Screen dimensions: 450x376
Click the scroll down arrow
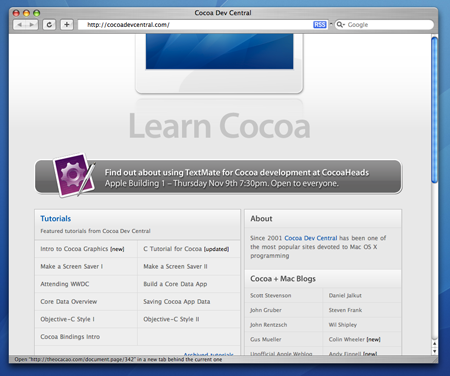click(x=434, y=351)
